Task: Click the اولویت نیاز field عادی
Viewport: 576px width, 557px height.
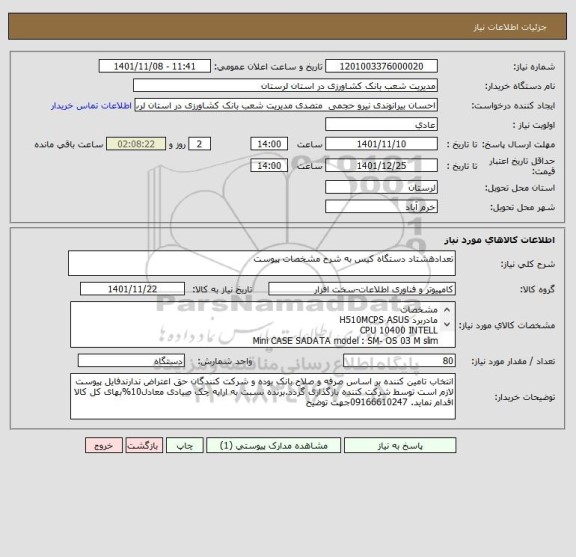Action: point(381,125)
